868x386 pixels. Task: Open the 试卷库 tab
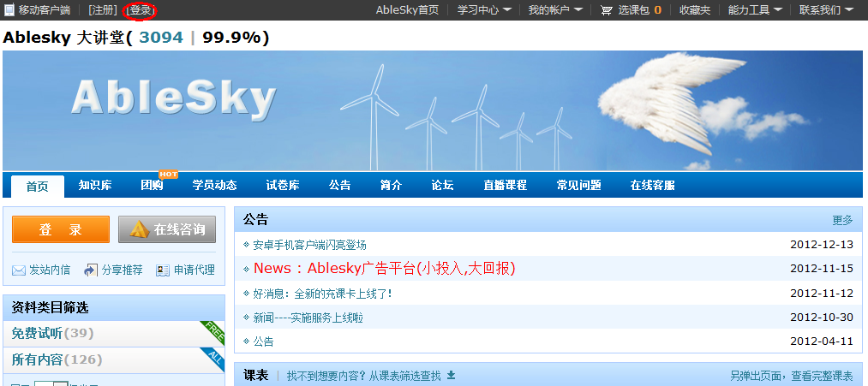283,185
